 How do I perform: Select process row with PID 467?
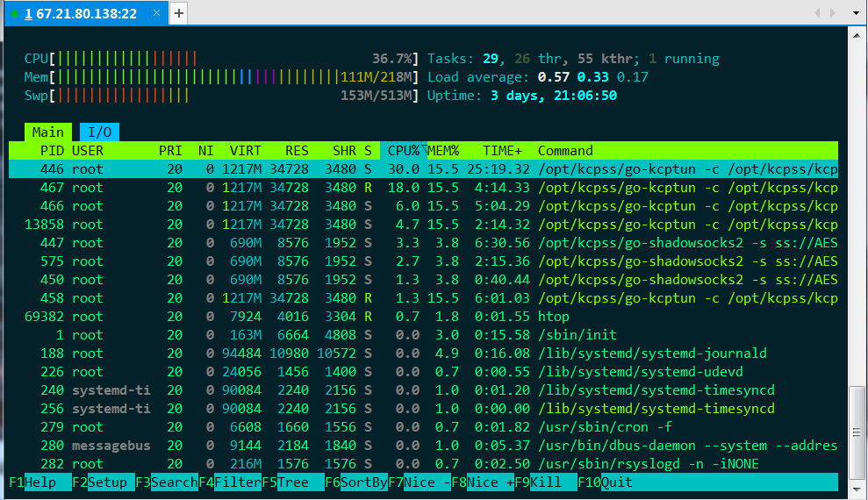click(x=424, y=188)
